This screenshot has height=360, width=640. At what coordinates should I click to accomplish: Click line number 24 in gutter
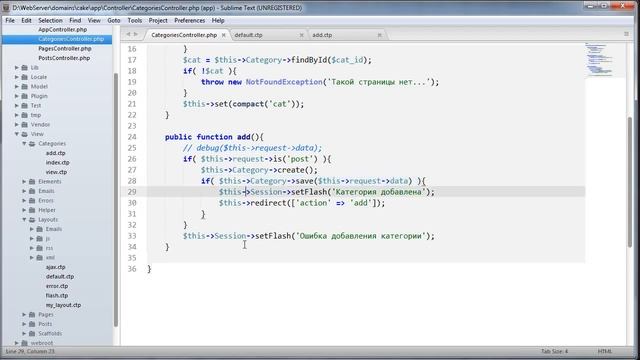132,137
